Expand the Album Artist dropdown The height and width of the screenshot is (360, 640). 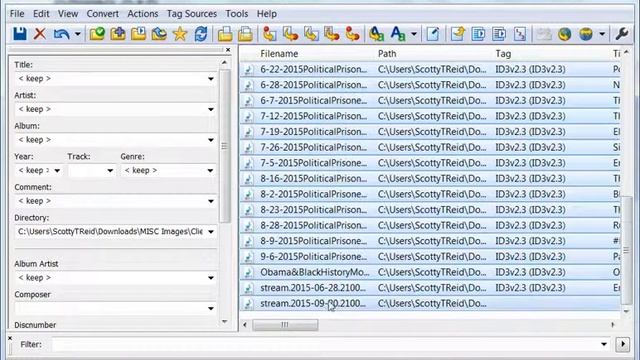click(x=211, y=278)
